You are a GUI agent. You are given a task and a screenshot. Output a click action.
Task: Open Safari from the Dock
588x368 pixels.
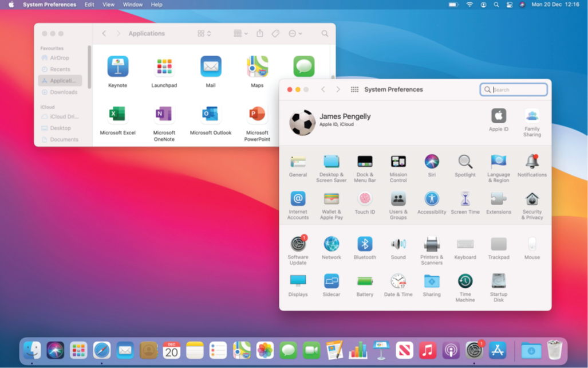point(101,350)
